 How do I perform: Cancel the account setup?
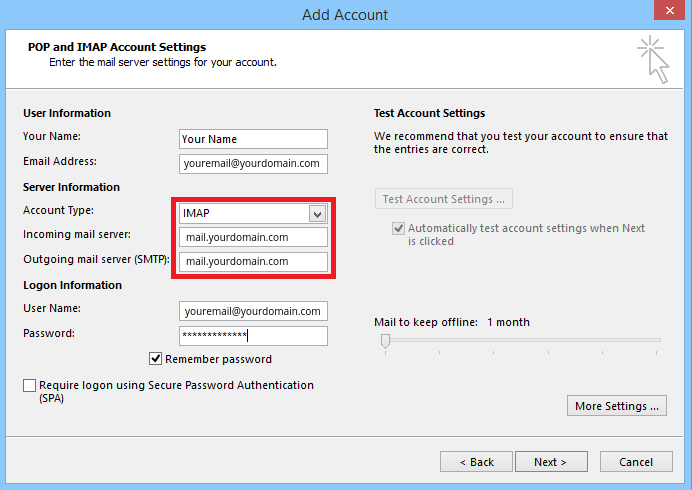pyautogui.click(x=636, y=462)
